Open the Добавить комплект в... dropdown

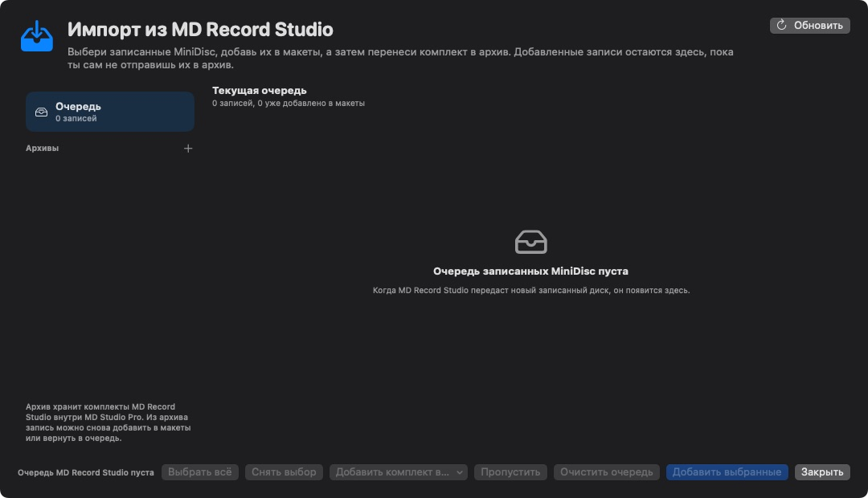point(399,472)
